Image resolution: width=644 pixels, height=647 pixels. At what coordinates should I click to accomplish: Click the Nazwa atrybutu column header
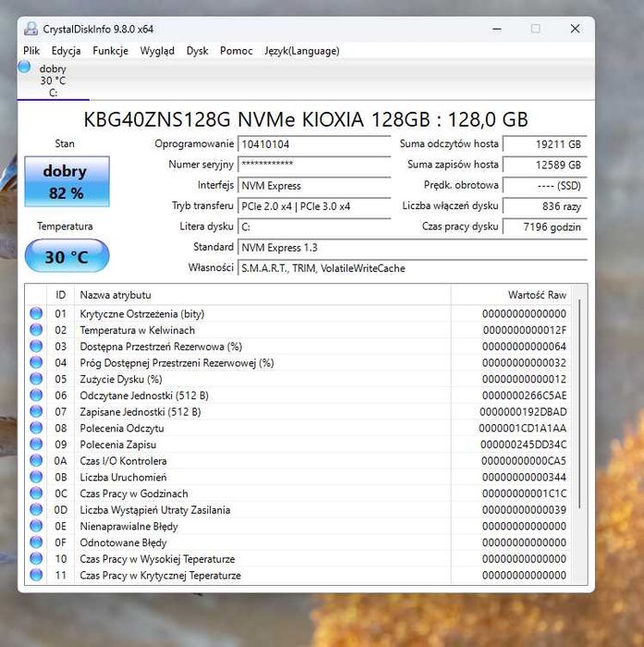(x=262, y=295)
